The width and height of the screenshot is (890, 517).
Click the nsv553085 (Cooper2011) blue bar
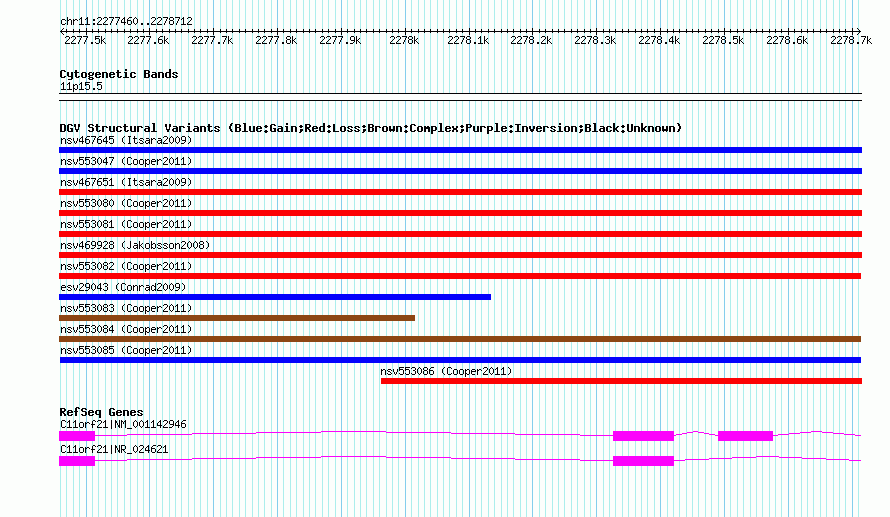(460, 360)
